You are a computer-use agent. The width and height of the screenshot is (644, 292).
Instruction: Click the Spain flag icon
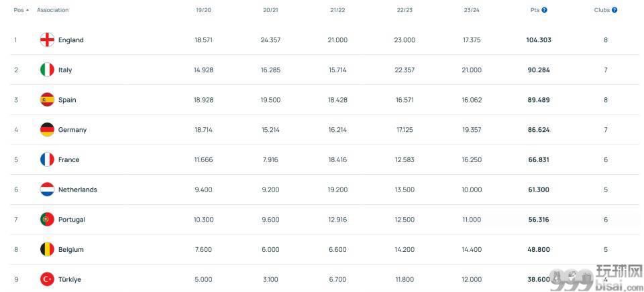pos(47,100)
